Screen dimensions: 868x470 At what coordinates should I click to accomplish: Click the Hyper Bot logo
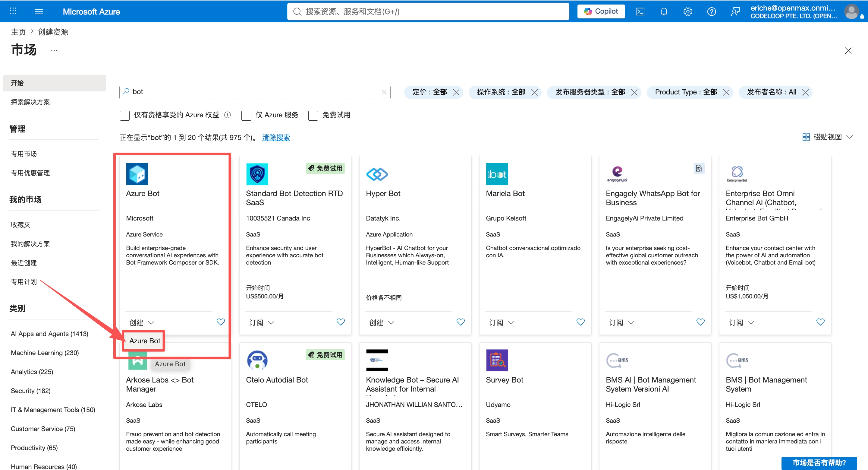pyautogui.click(x=377, y=174)
